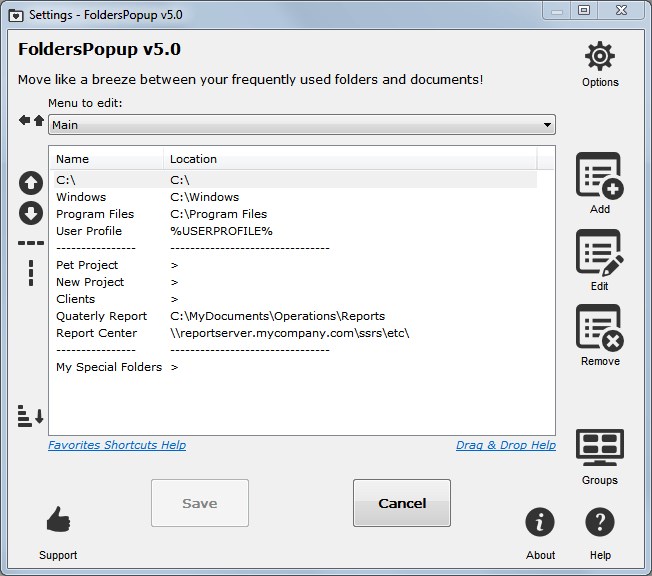The width and height of the screenshot is (652, 576).
Task: Expand the Menu to edit dropdown
Action: click(x=302, y=125)
